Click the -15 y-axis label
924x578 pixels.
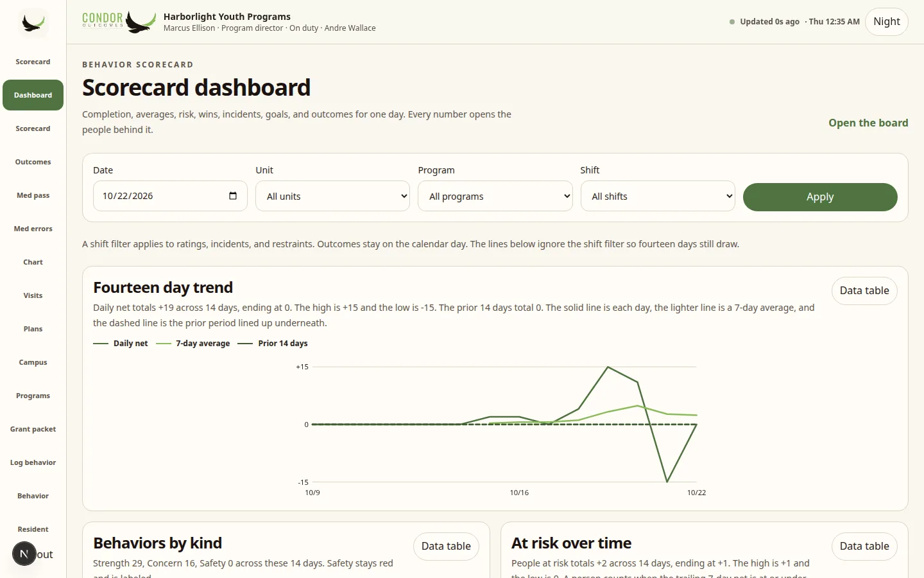click(x=303, y=482)
